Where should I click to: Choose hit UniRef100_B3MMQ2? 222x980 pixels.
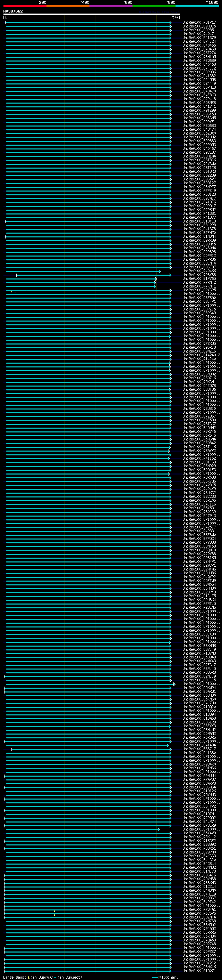click(x=199, y=867)
